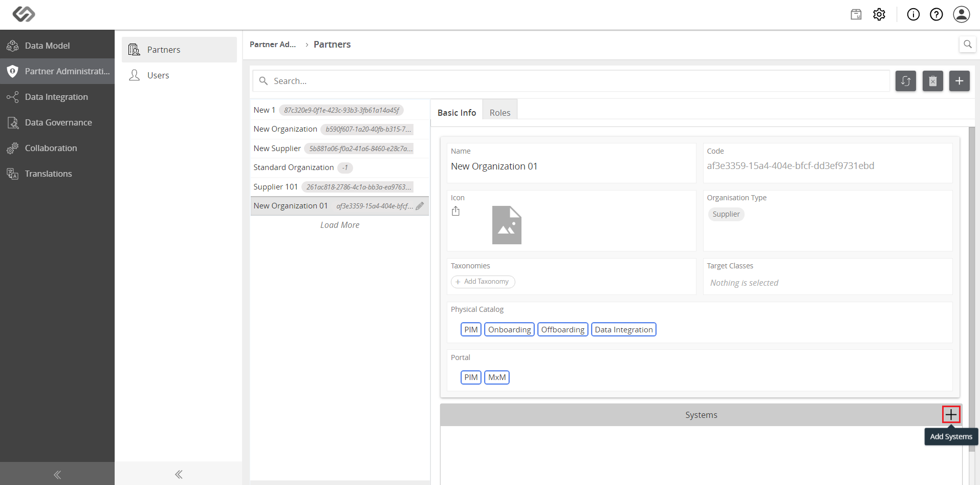Click the Data Model cubes icon
Viewport: 980px width, 485px height.
click(x=13, y=46)
